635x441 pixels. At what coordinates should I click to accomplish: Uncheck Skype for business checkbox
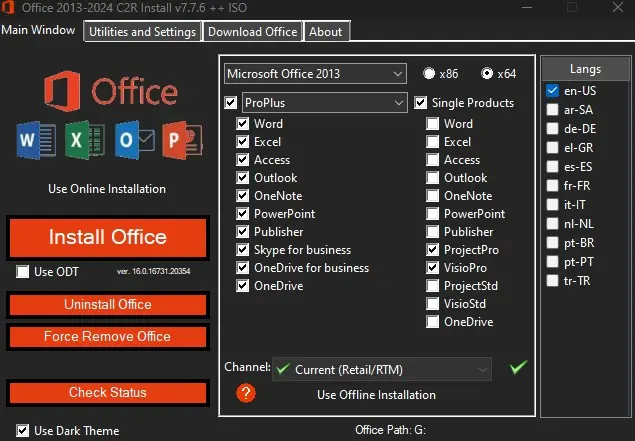243,249
